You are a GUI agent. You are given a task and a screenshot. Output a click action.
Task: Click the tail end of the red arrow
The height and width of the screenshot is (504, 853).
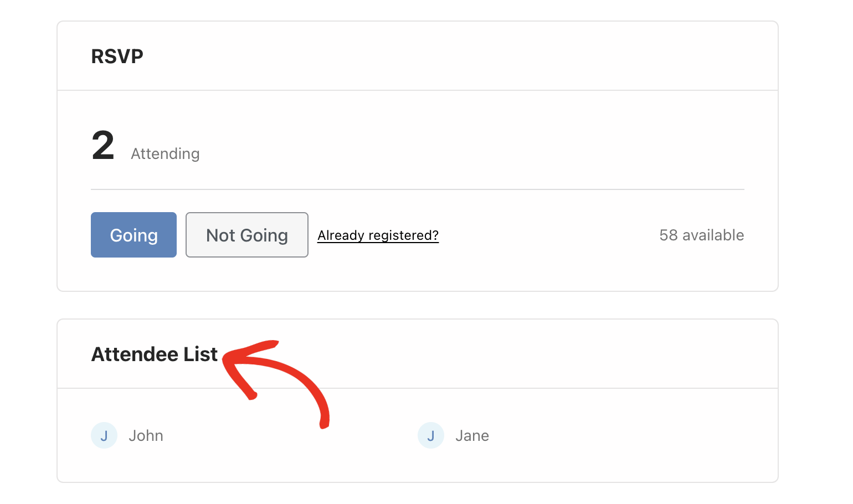(x=324, y=425)
